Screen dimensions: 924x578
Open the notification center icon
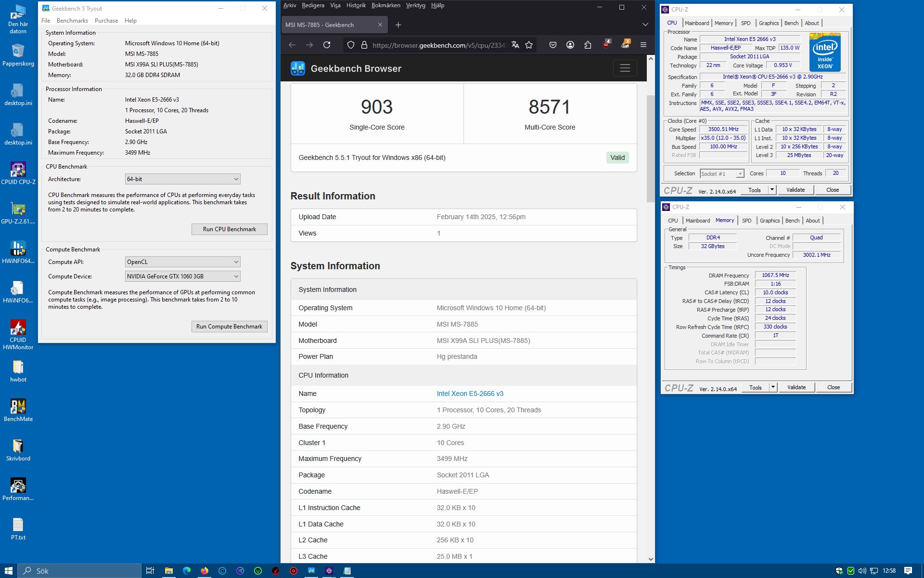[908, 571]
